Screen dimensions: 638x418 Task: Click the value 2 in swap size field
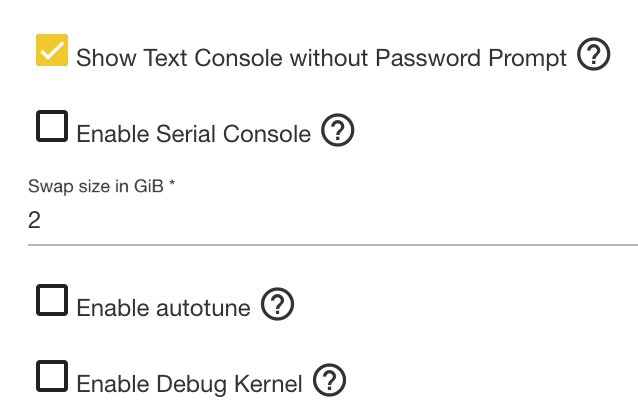34,220
